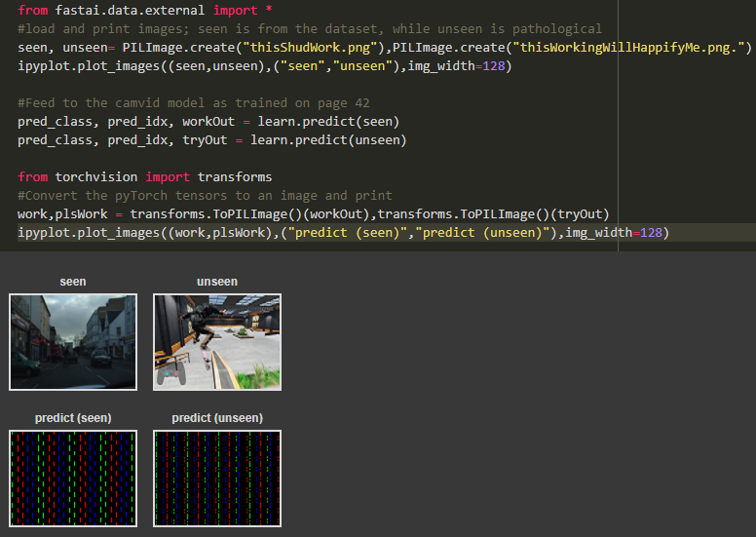Click the 'predict (seen)' caption above the output image
Image resolution: width=756 pixels, height=537 pixels.
pyautogui.click(x=73, y=418)
